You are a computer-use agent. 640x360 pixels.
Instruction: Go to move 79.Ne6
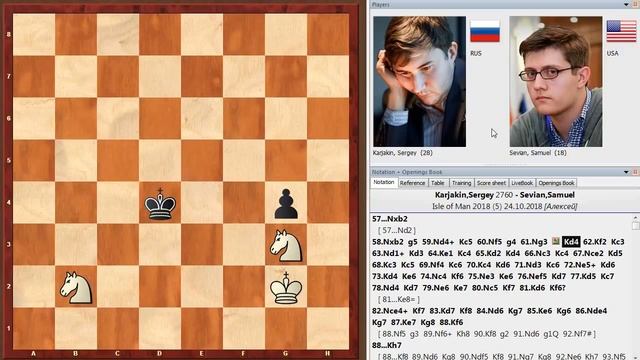coord(436,288)
